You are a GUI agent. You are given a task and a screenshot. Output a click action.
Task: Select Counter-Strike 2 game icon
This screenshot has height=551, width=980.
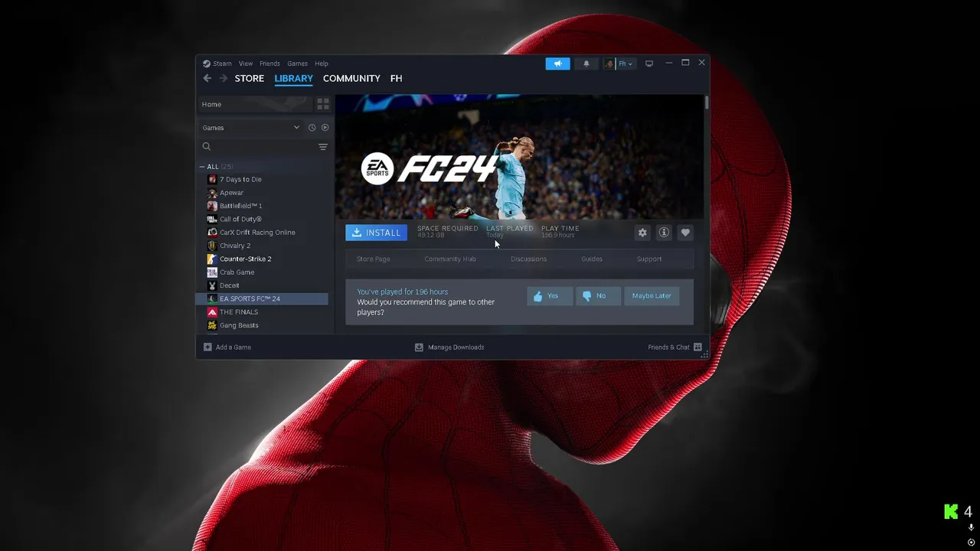tap(212, 259)
